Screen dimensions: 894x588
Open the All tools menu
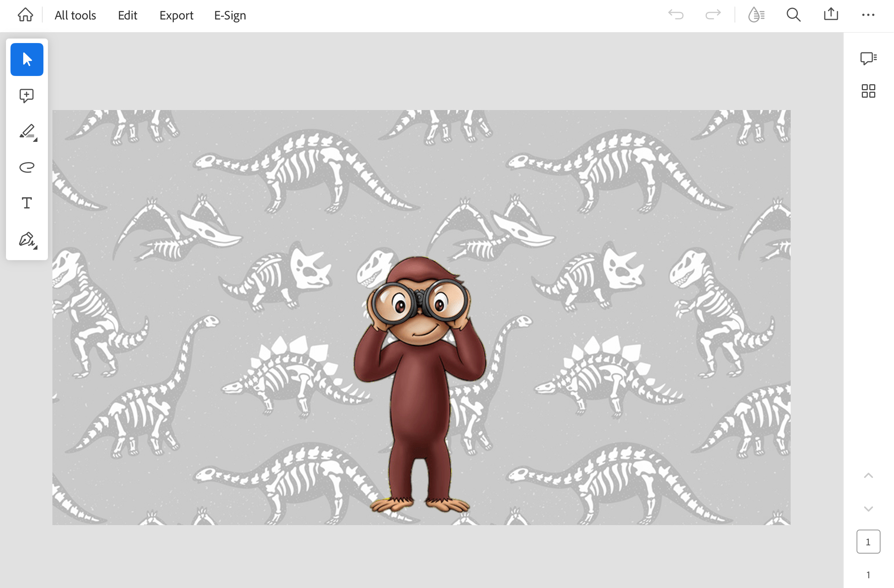(75, 15)
